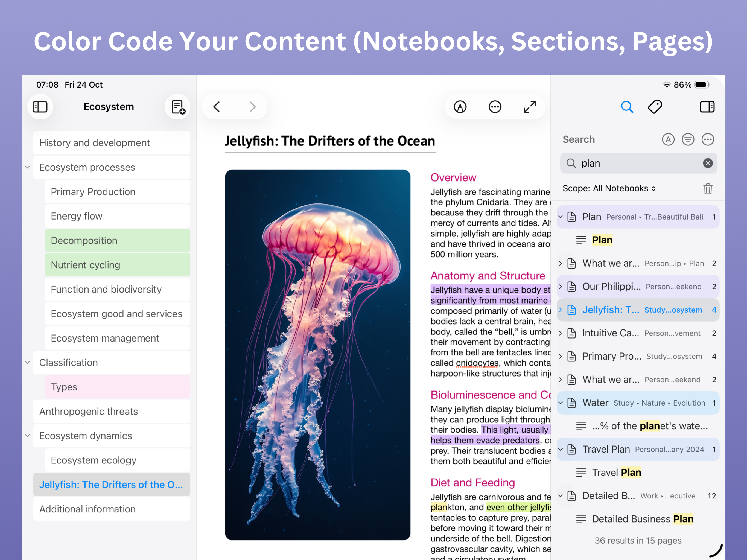Toggle case-sensitive search 'A' icon
The width and height of the screenshot is (747, 560).
[668, 139]
